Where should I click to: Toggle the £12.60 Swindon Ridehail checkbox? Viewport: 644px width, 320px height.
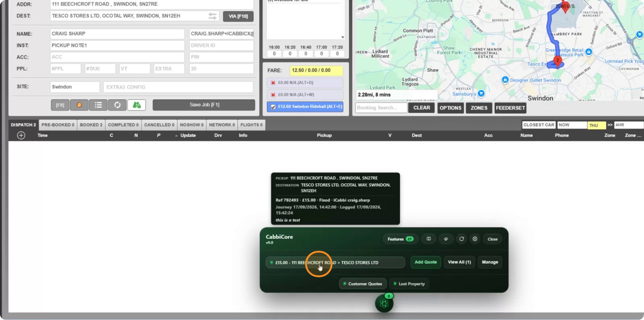(273, 107)
